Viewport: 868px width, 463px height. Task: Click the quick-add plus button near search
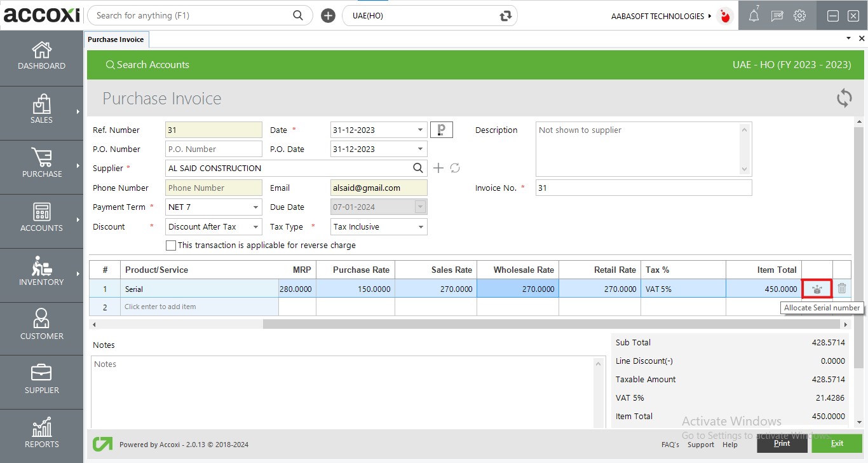[x=328, y=16]
